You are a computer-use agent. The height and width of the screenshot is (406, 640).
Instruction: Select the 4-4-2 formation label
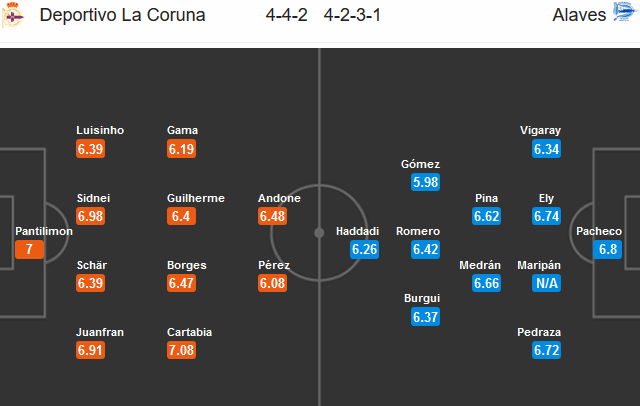287,15
